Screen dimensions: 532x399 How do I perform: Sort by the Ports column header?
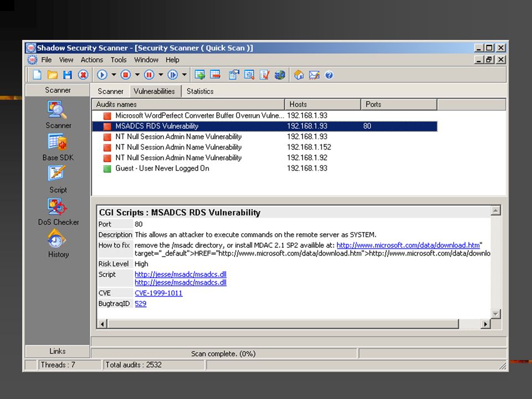click(x=399, y=104)
